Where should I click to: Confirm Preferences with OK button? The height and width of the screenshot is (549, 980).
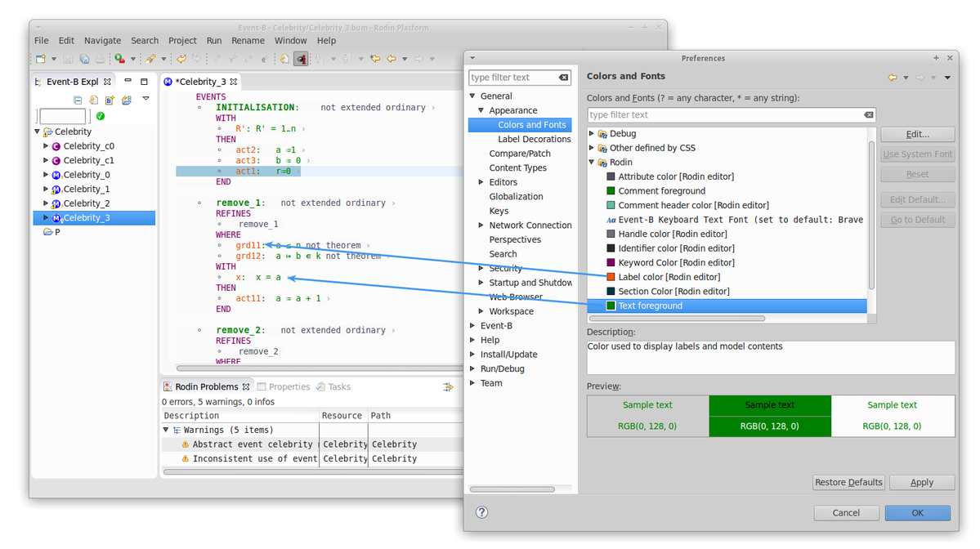tap(918, 513)
